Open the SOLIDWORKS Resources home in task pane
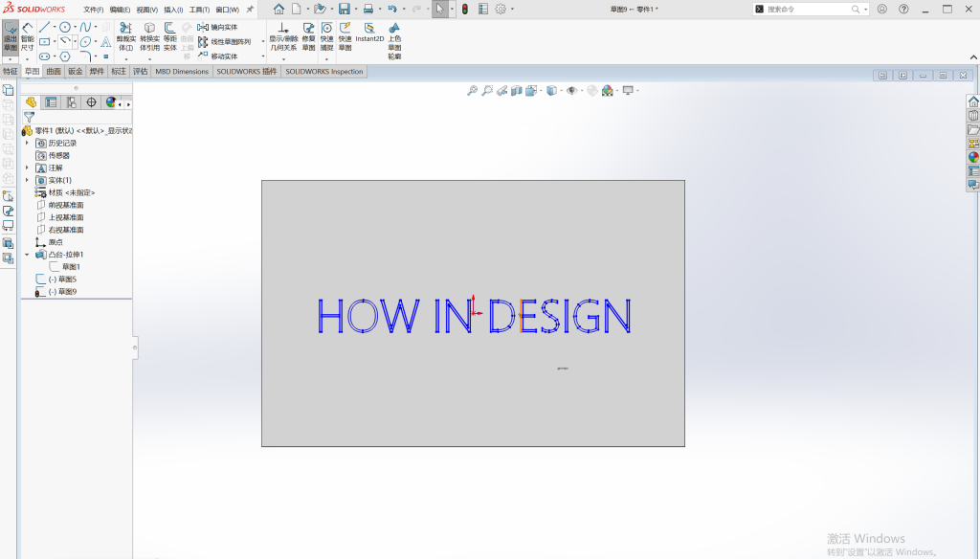 click(973, 101)
